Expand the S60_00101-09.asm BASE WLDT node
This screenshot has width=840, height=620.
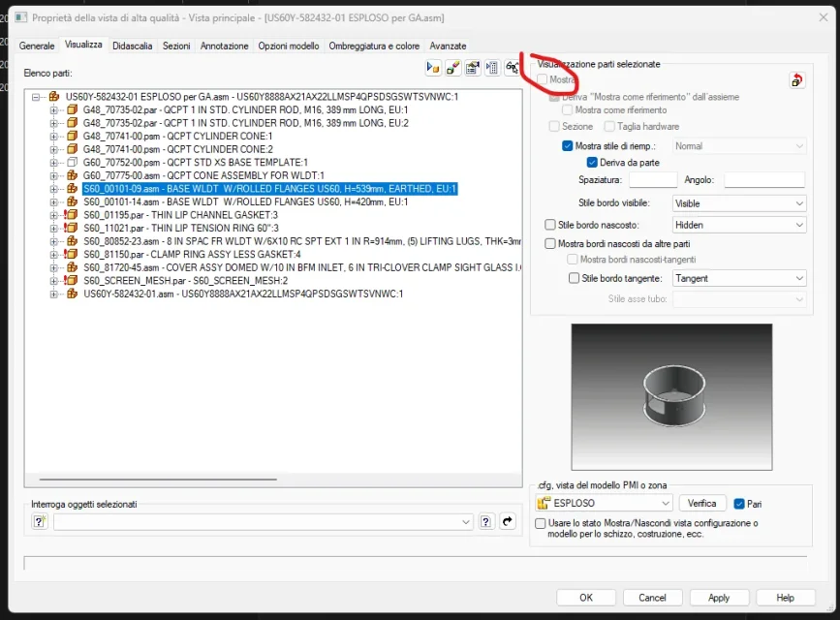coord(53,189)
